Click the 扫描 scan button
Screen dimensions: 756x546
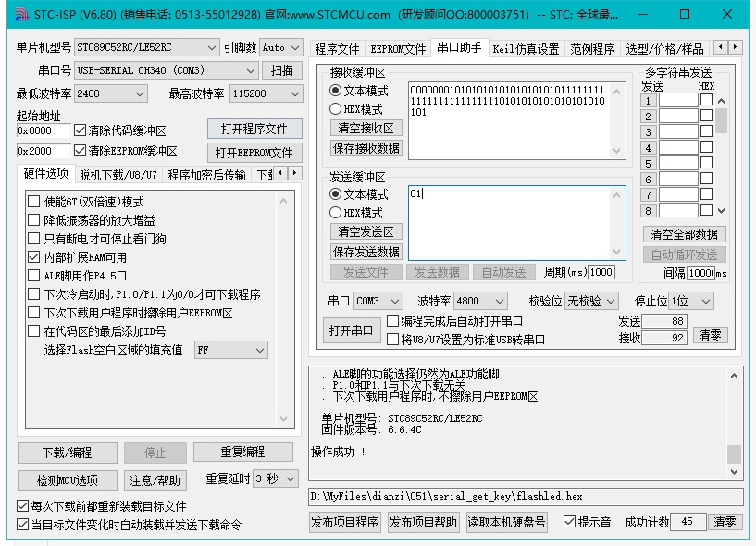282,70
